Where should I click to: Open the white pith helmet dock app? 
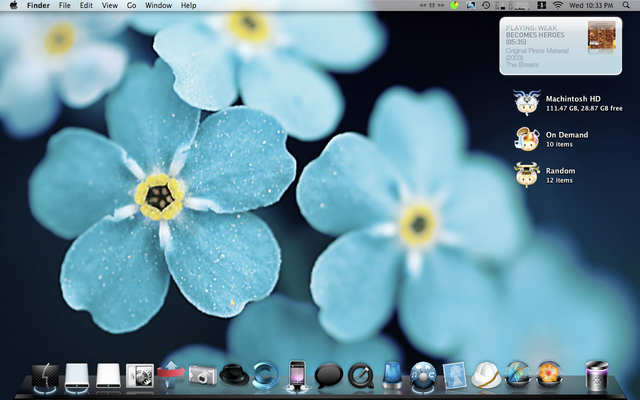(486, 375)
